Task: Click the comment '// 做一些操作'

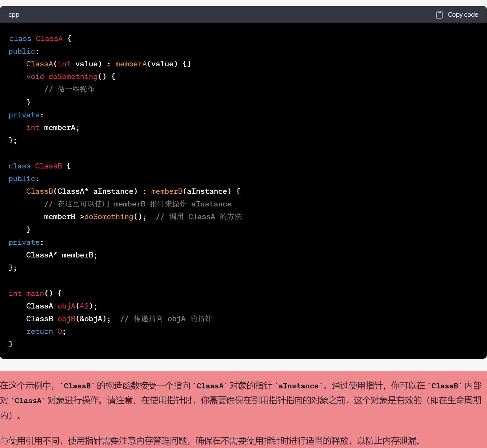Action: pos(69,89)
